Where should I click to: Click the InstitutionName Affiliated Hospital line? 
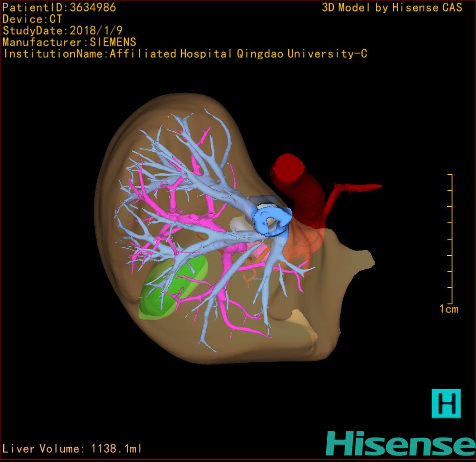point(185,54)
